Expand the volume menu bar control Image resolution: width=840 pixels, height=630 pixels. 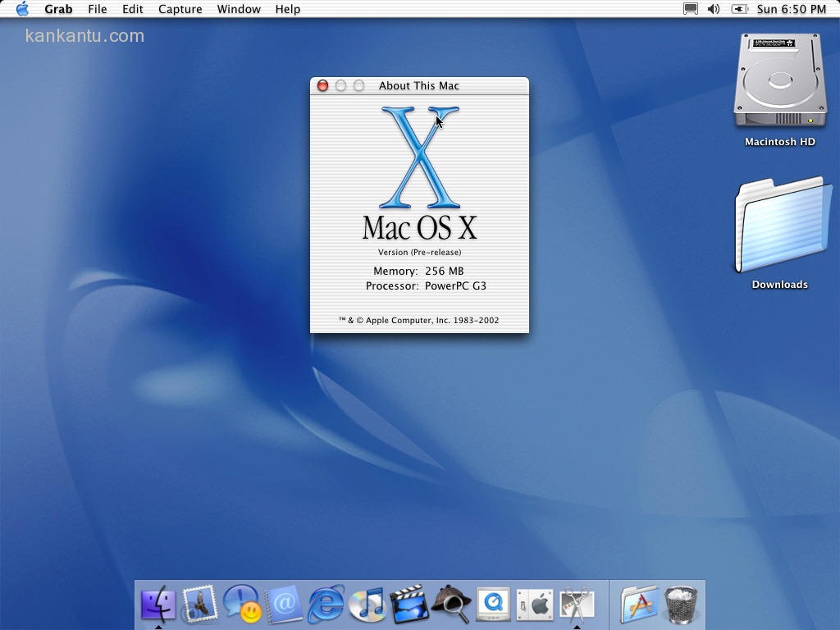714,9
